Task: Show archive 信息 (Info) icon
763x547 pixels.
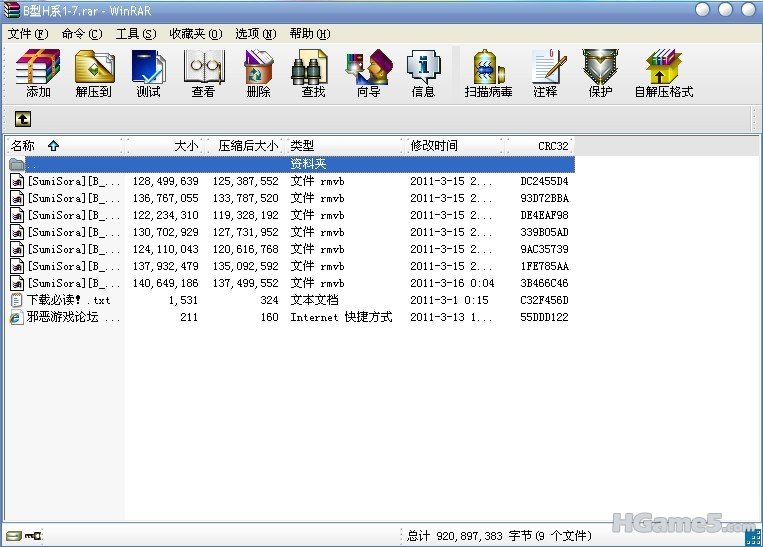Action: click(423, 73)
